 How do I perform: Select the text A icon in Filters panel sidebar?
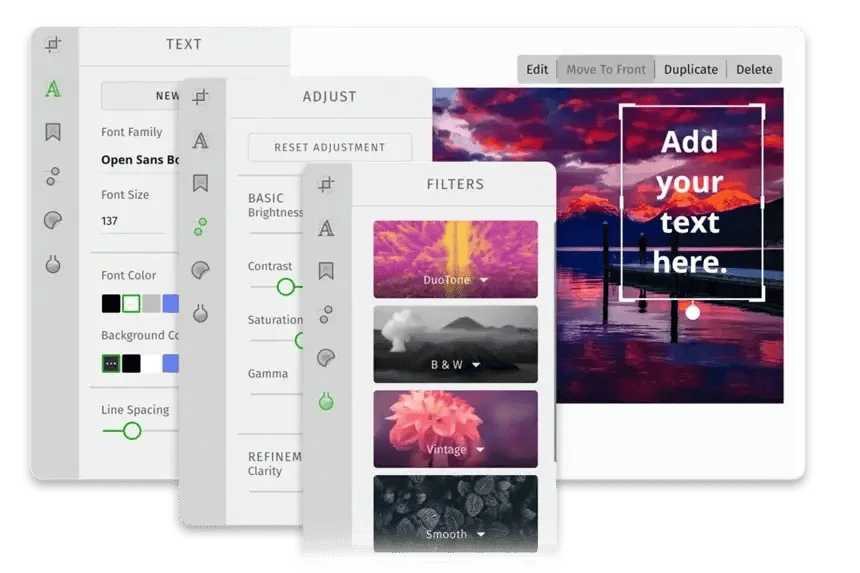(x=326, y=228)
